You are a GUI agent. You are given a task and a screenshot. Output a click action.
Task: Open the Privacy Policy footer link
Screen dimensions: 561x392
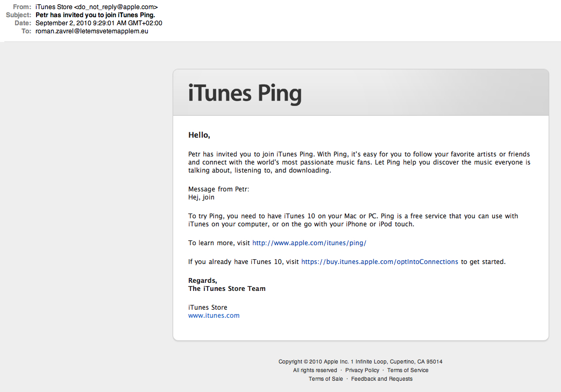[x=362, y=370]
